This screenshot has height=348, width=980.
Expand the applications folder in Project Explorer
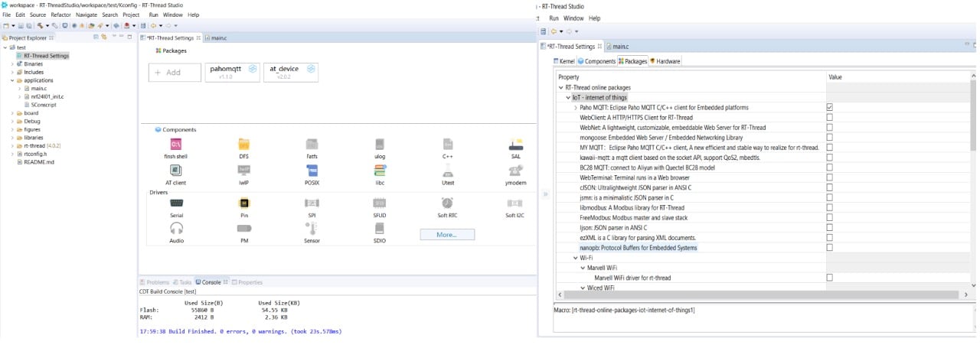point(12,80)
